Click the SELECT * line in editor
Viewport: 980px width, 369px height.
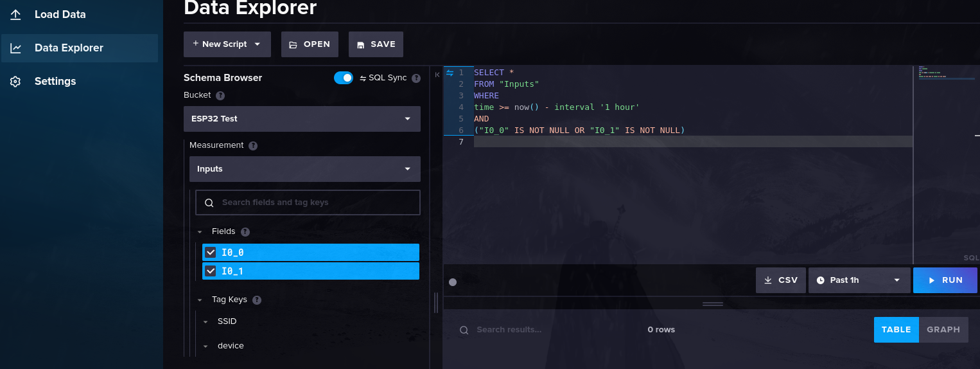(x=494, y=73)
